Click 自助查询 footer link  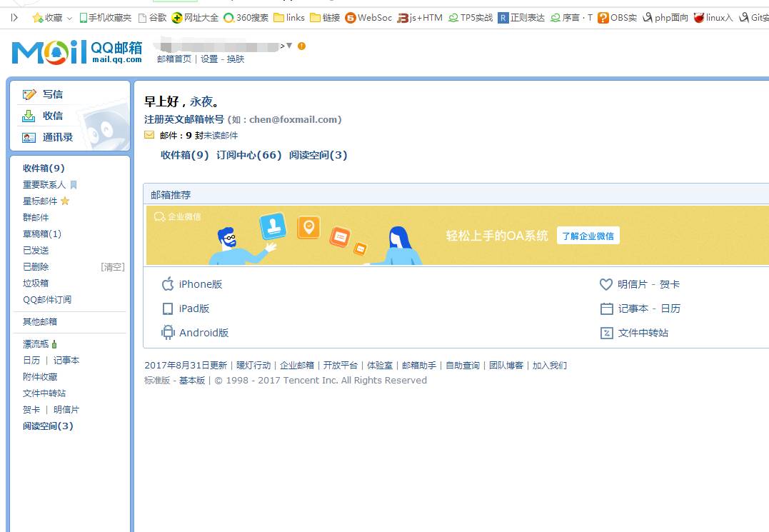tap(463, 366)
